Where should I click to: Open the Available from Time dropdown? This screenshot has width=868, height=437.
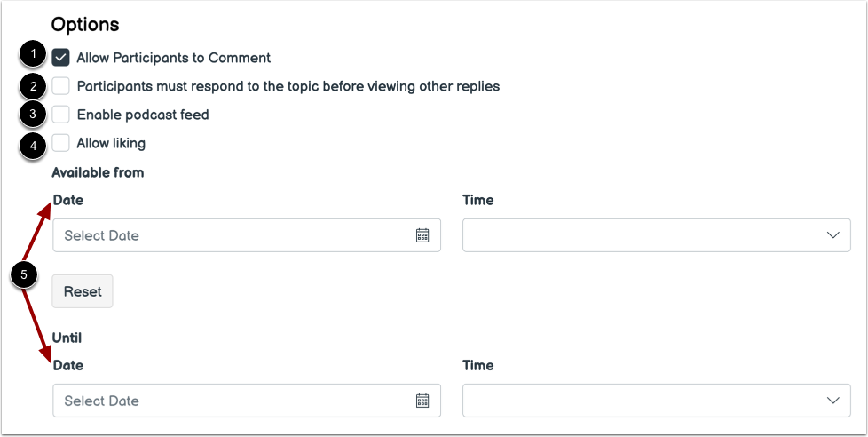pyautogui.click(x=656, y=235)
